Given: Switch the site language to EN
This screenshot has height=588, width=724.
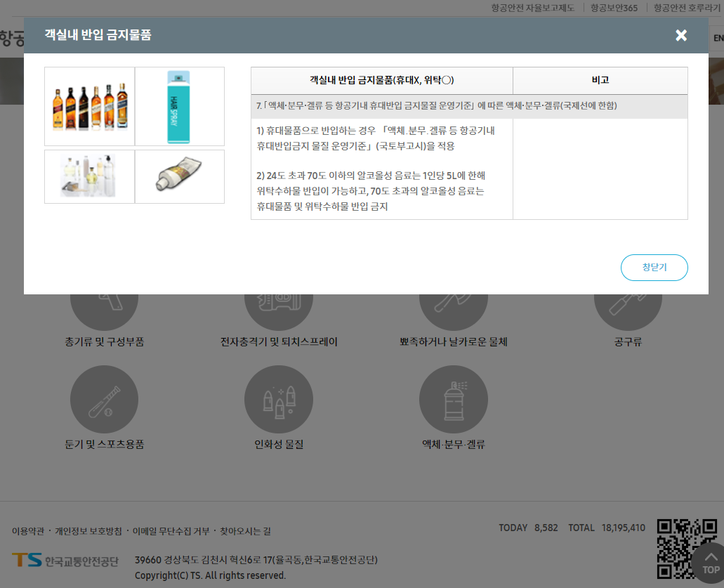Looking at the screenshot, I should pos(718,38).
